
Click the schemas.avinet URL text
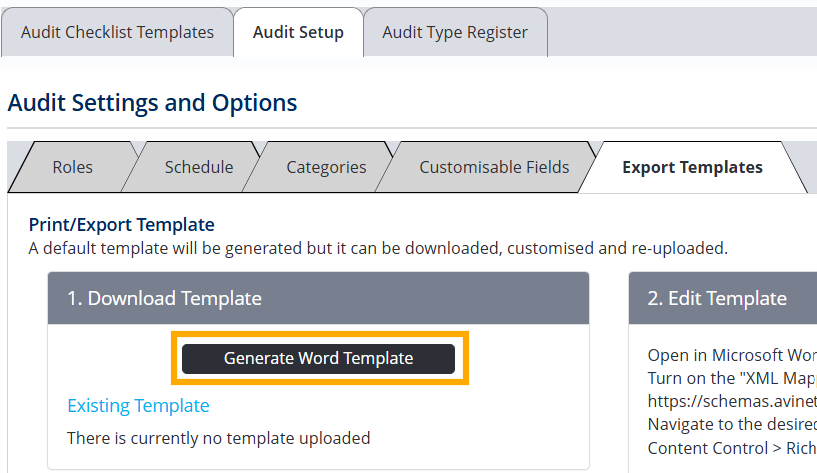(731, 401)
